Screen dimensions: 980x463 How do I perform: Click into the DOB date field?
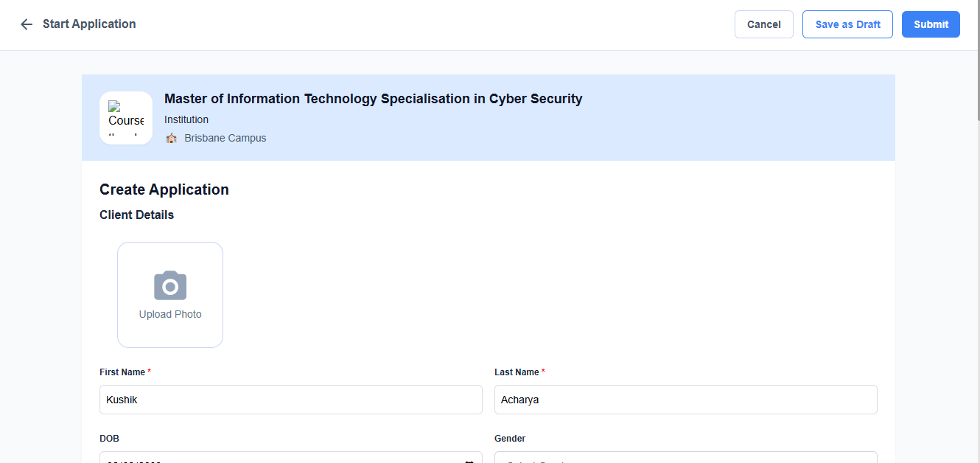280,459
